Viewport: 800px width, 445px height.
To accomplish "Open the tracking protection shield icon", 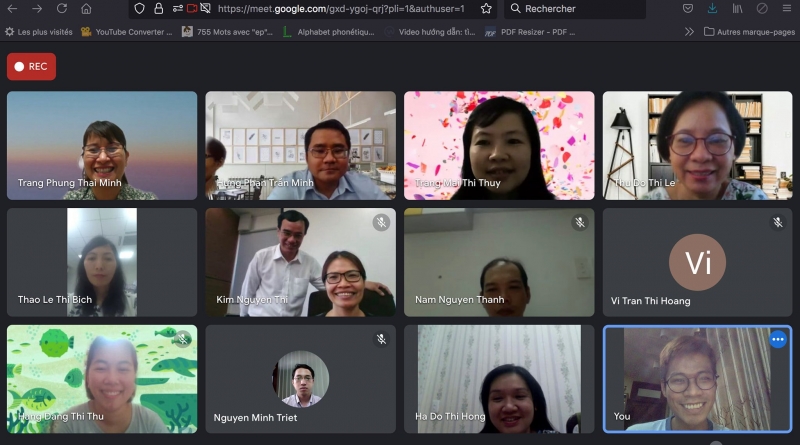I will tap(139, 9).
